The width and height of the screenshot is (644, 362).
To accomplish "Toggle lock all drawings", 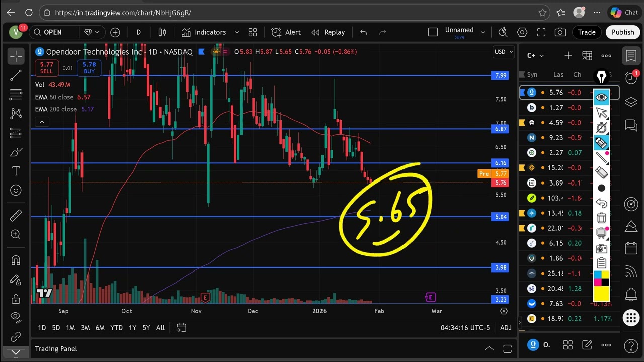I will pyautogui.click(x=16, y=299).
